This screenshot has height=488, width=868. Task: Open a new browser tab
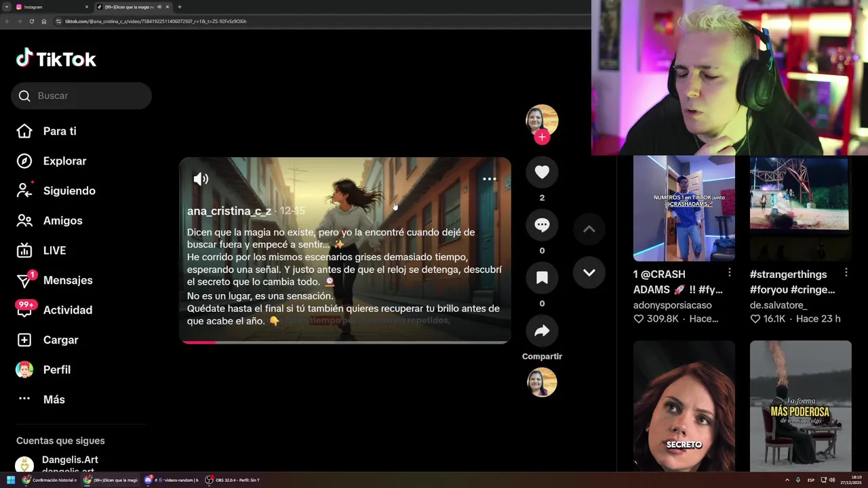coord(180,7)
